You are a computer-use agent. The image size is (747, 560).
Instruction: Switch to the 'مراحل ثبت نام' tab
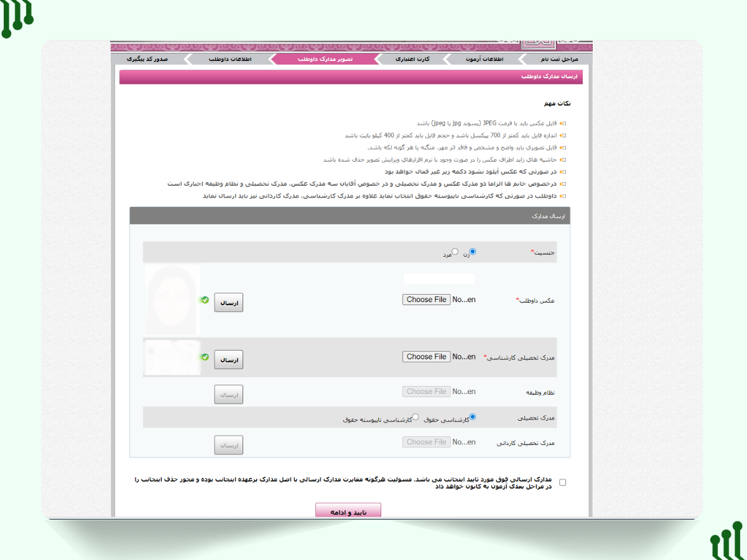(x=557, y=59)
